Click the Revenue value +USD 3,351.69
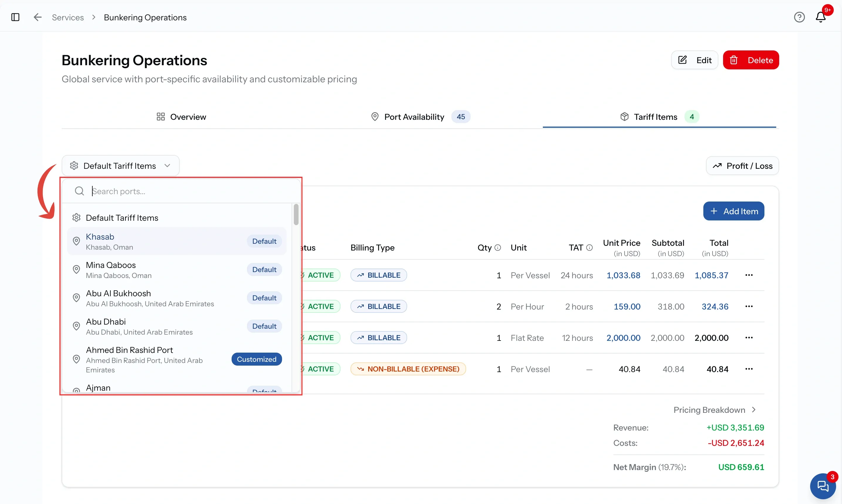The image size is (842, 504). pos(735,428)
